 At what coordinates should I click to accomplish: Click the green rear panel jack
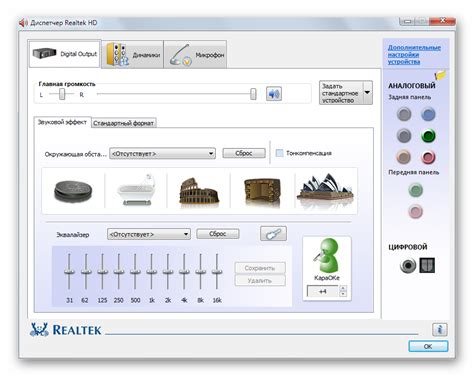click(x=428, y=136)
